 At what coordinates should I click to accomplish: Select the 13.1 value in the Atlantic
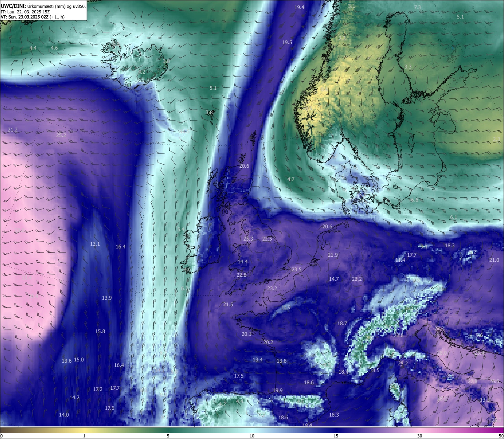click(95, 244)
